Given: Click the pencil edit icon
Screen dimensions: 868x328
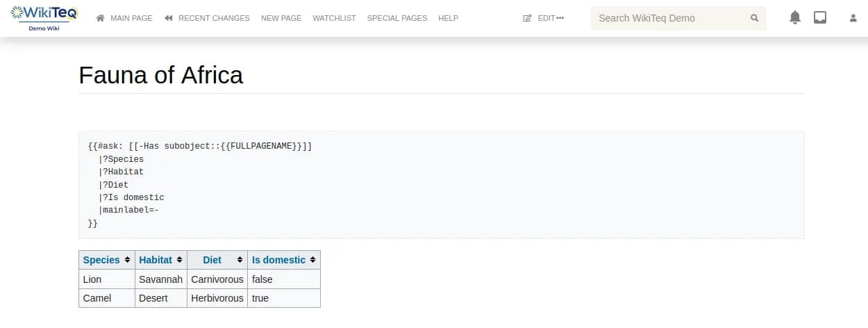Looking at the screenshot, I should 527,18.
